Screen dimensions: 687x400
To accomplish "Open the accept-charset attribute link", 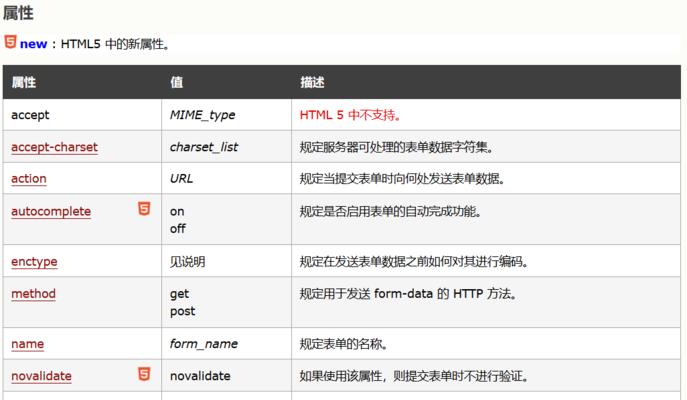I will [x=54, y=147].
